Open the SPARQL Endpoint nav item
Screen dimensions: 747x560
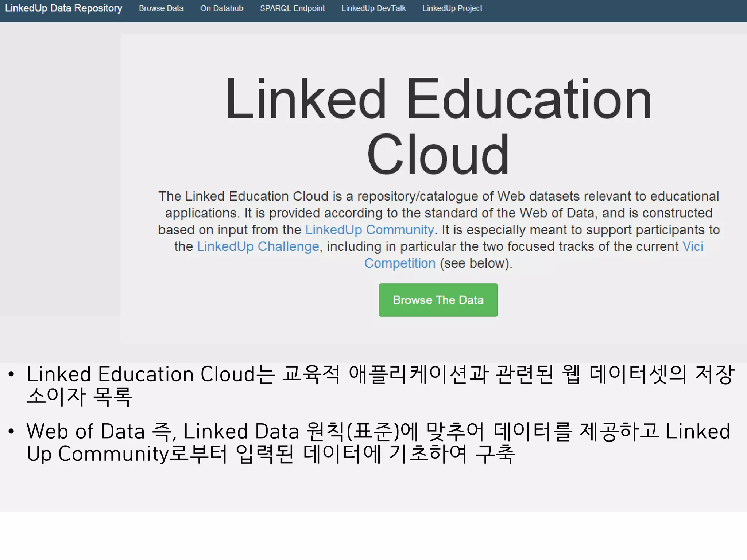292,8
